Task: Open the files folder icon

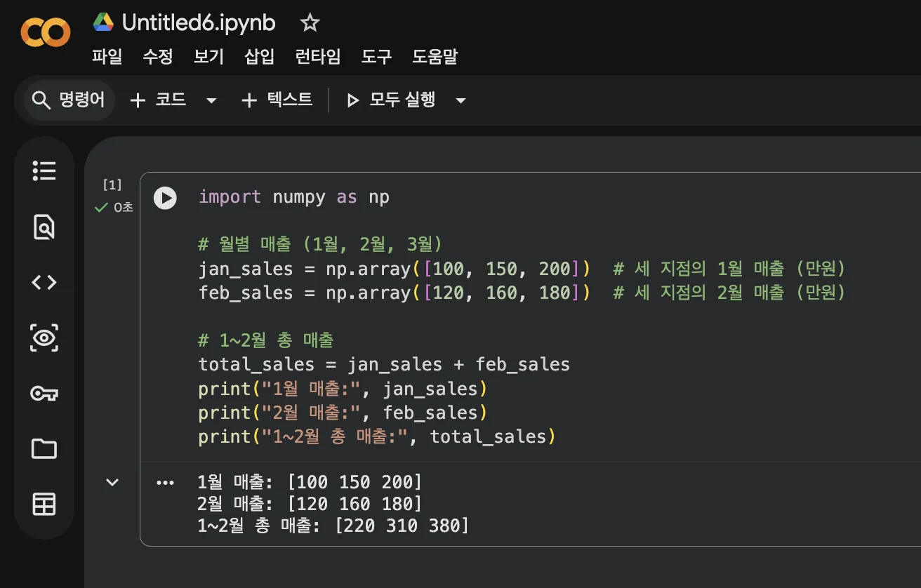Action: click(x=44, y=448)
